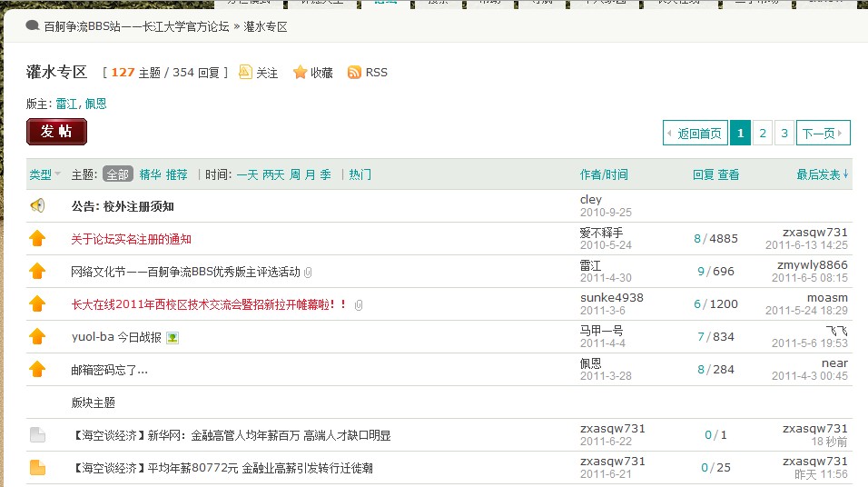The width and height of the screenshot is (868, 487).
Task: Click the 发帖 post button
Action: (x=56, y=132)
